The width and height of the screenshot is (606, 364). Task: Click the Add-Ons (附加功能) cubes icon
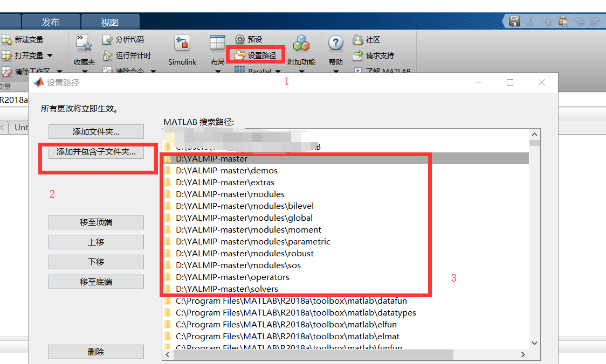301,44
